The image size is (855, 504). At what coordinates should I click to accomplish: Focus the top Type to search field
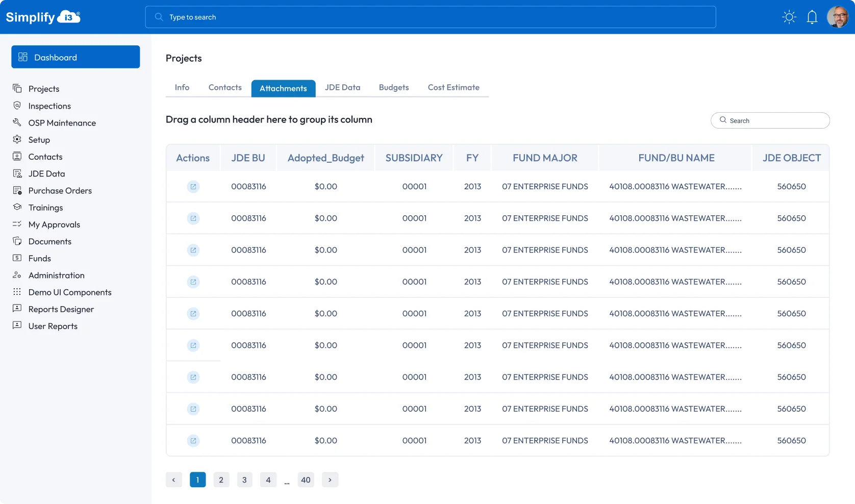(430, 17)
